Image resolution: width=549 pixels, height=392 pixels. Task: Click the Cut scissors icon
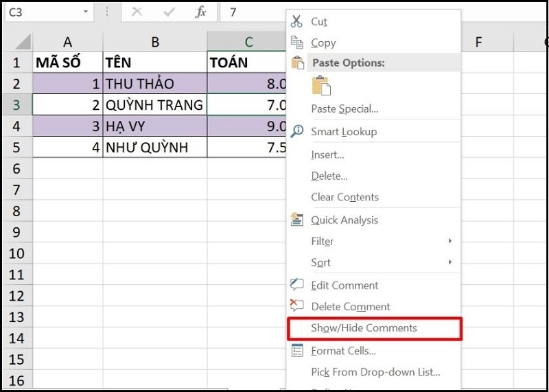tap(296, 21)
